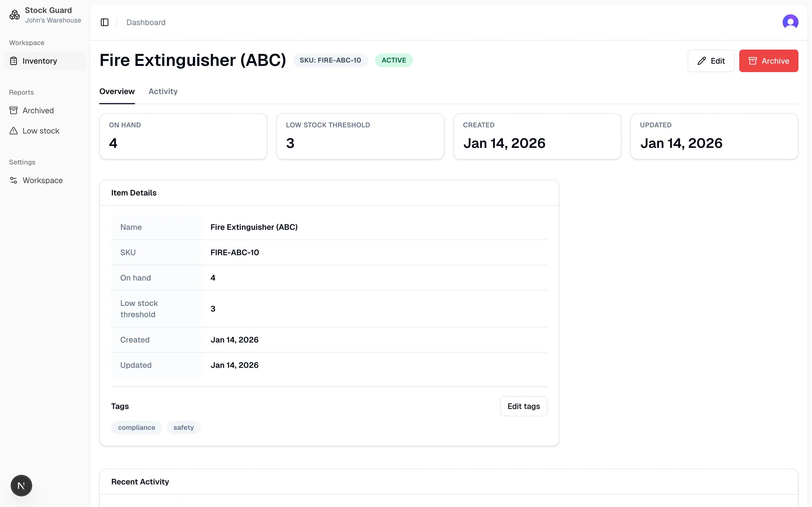
Task: Click the Low stock warning triangle icon
Action: (x=14, y=131)
